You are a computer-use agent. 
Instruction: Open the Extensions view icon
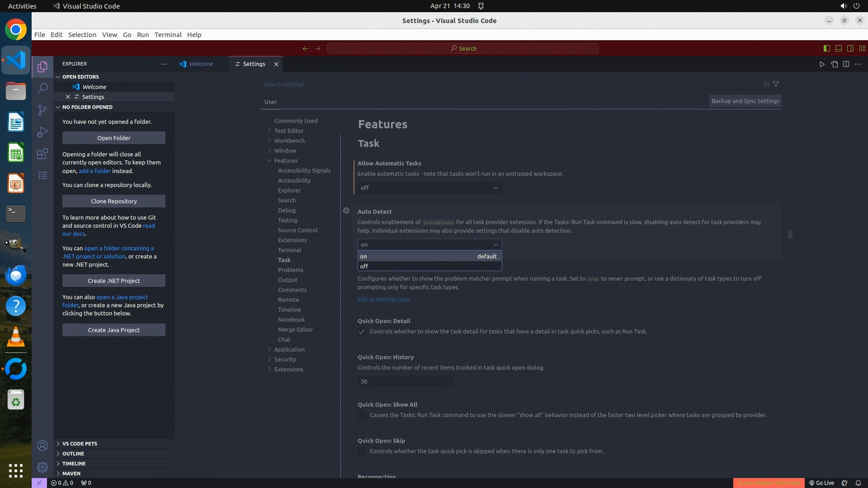pyautogui.click(x=42, y=154)
